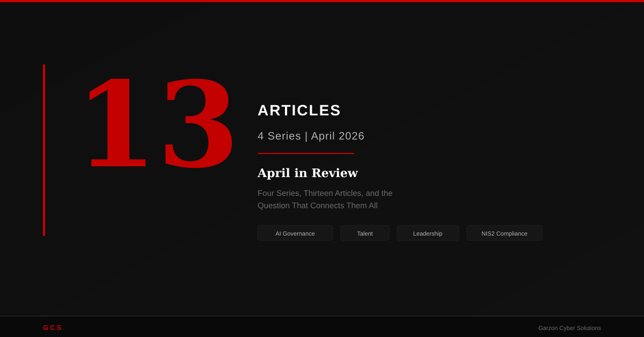Click the GCS logo text
The width and height of the screenshot is (644, 337).
click(53, 328)
